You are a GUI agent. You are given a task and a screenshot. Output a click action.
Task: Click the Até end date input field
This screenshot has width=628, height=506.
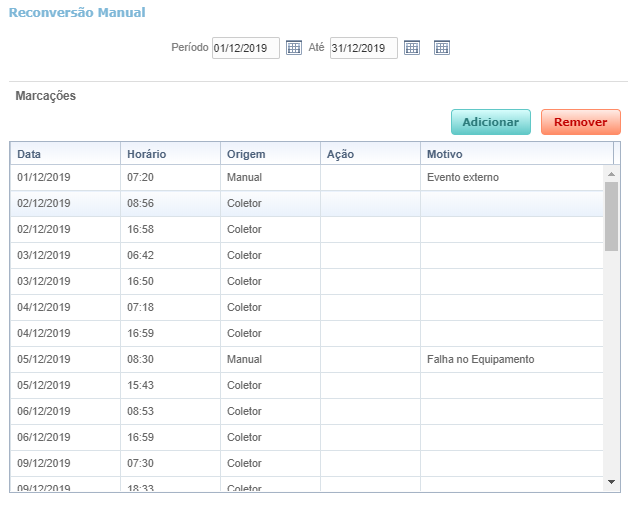[x=363, y=48]
